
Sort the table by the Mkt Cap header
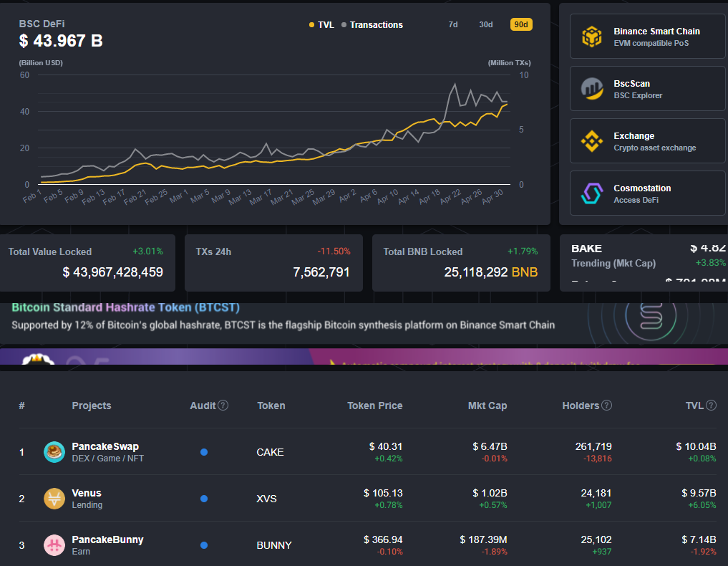click(x=487, y=406)
